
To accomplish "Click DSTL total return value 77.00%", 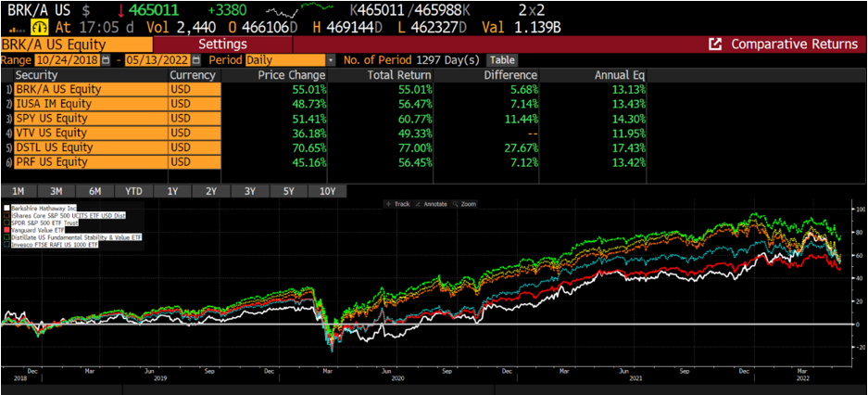I will (x=415, y=147).
